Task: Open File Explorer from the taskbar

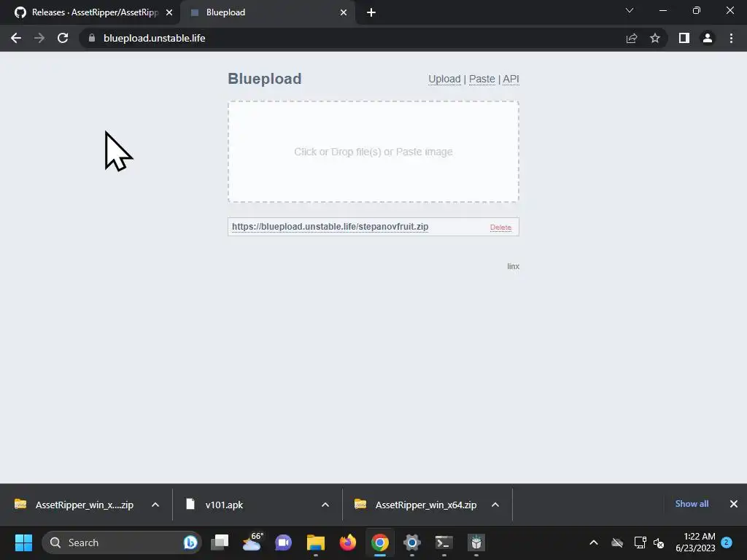Action: pos(315,542)
